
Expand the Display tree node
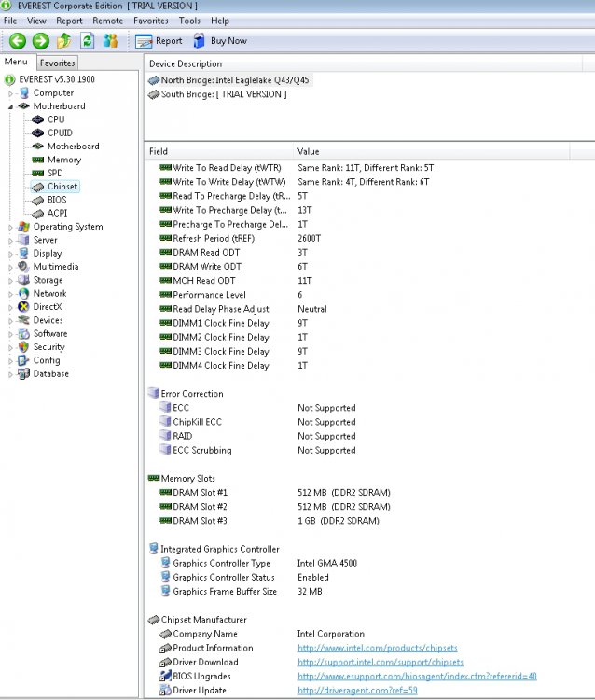pos(10,254)
